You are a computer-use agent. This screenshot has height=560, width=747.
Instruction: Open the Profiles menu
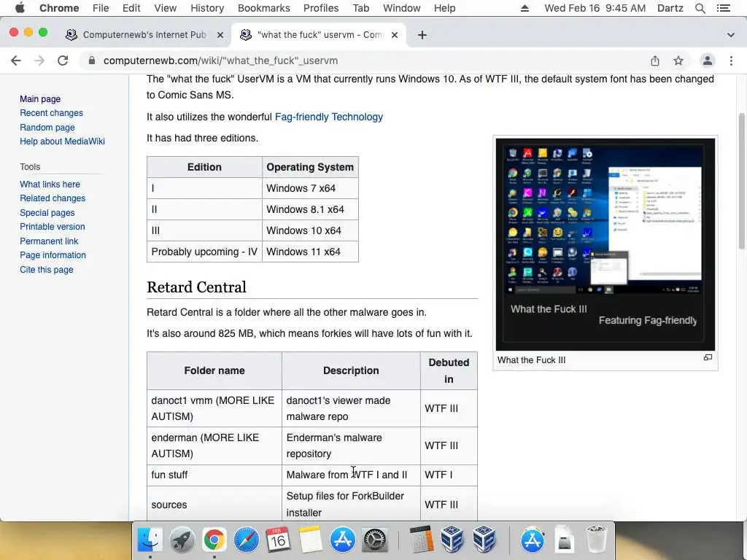point(321,8)
